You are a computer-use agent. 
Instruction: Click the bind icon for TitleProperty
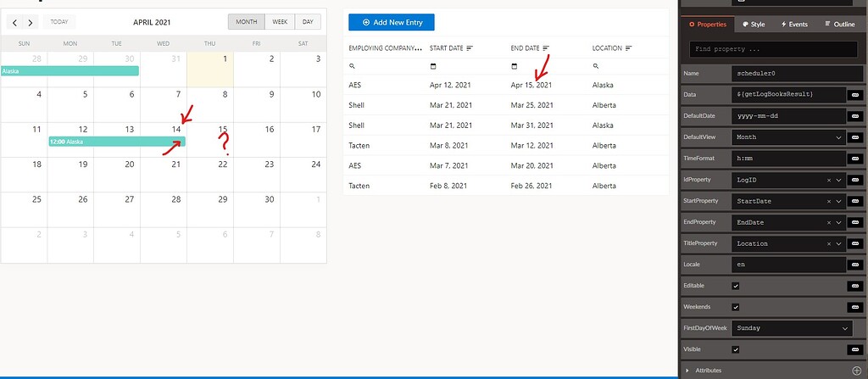coord(854,243)
